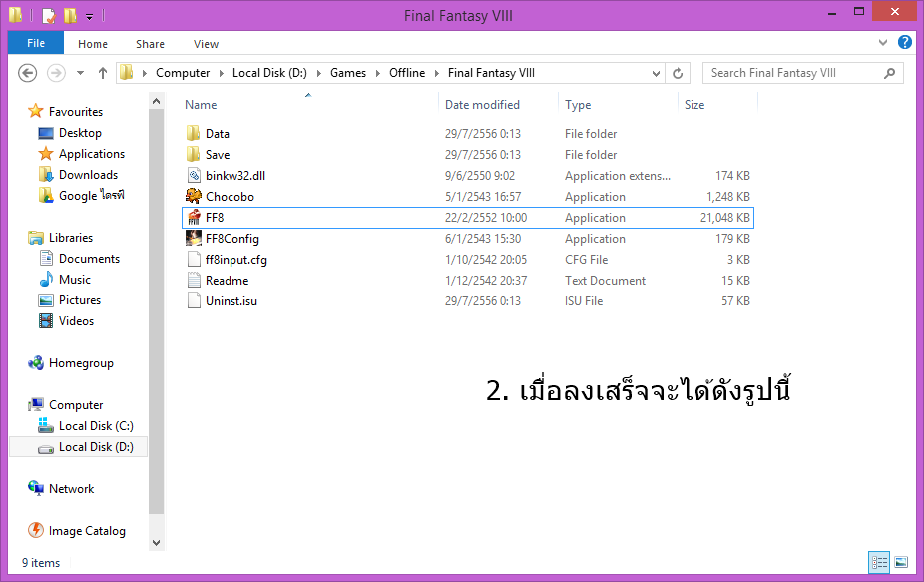Expand Computer breadcrumb arrow
Image resolution: width=924 pixels, height=582 pixels.
coord(222,73)
